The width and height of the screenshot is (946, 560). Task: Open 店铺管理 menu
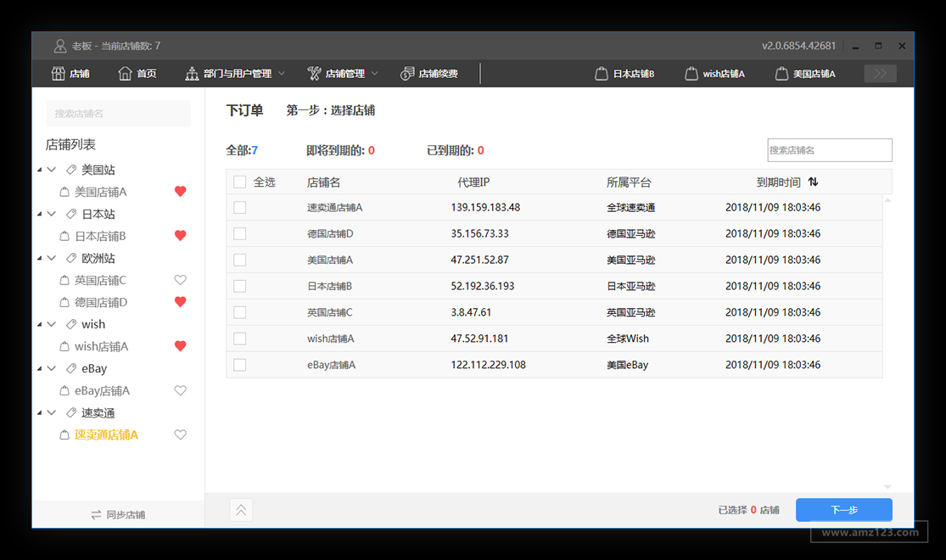click(343, 74)
